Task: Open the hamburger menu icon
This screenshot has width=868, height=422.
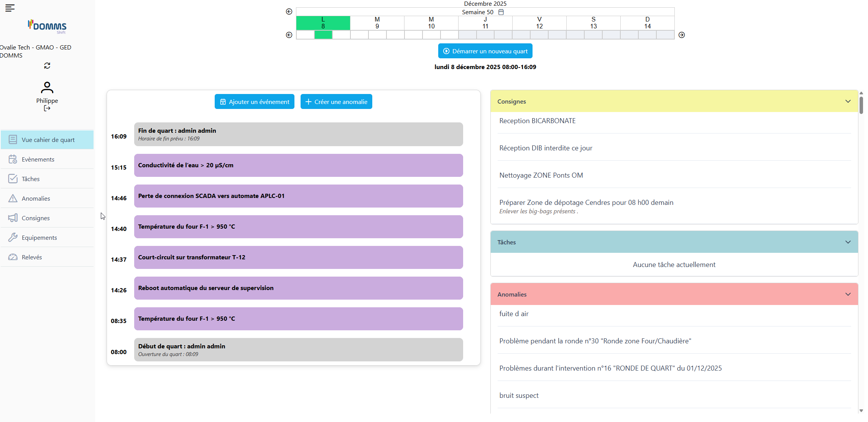Action: coord(10,8)
